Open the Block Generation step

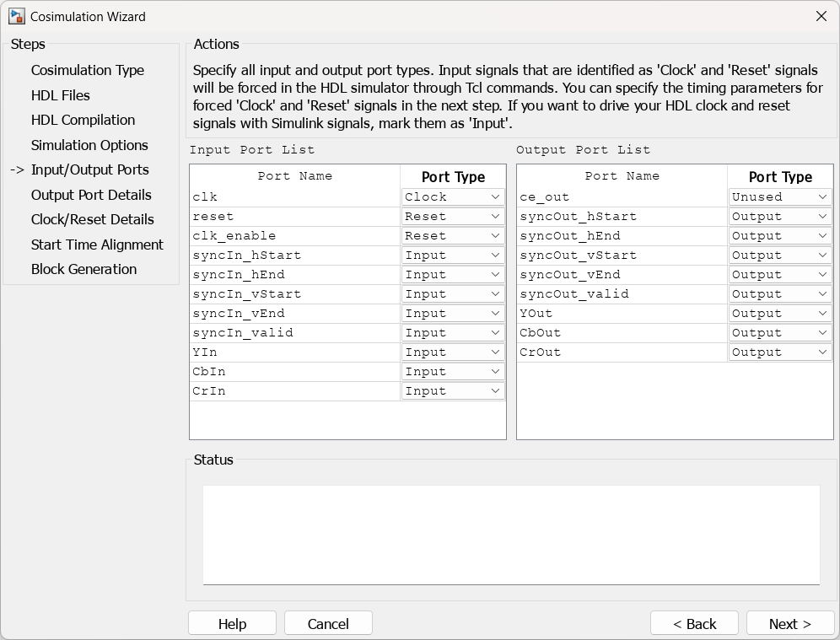83,269
